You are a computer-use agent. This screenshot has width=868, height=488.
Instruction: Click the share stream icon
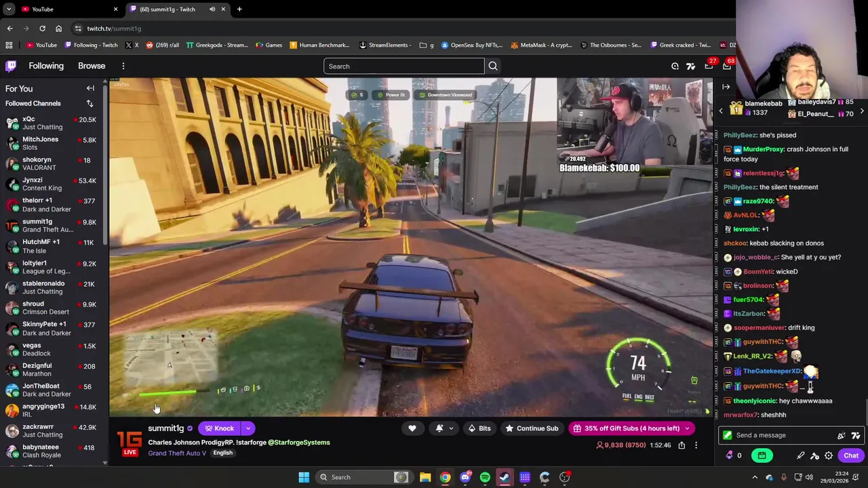(x=682, y=445)
